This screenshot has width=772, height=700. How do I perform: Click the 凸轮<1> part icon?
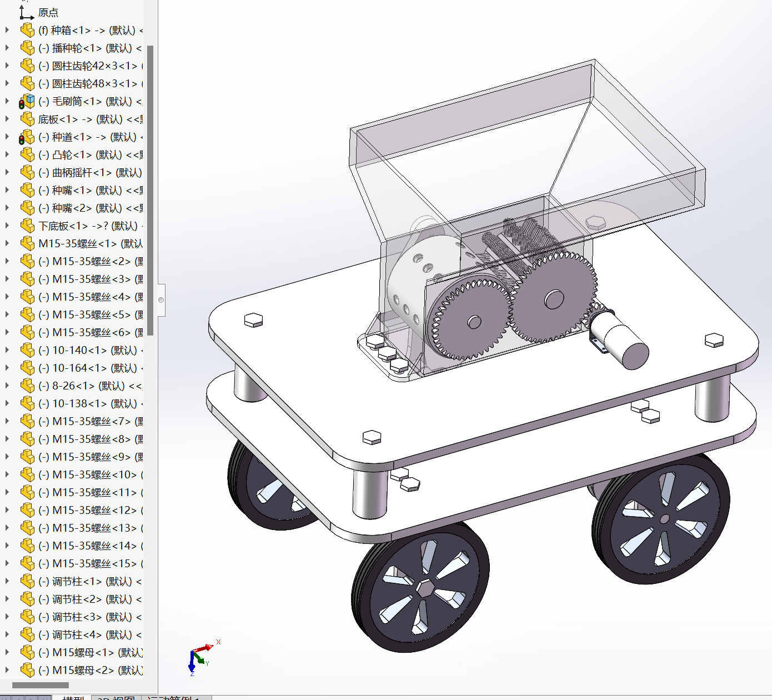click(x=27, y=155)
